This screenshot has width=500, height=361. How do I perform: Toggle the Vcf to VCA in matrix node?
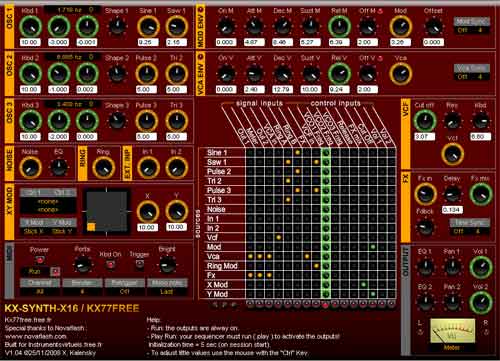[x=278, y=237]
